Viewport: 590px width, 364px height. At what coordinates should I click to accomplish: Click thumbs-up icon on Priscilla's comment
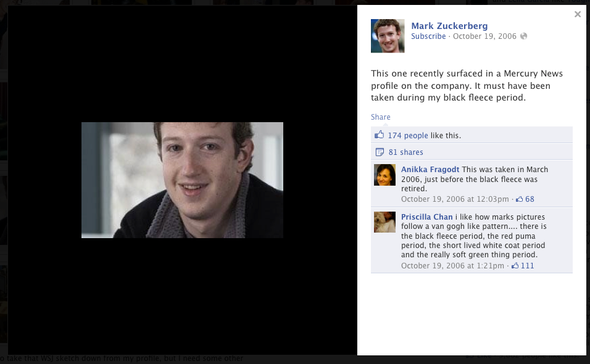click(x=515, y=265)
